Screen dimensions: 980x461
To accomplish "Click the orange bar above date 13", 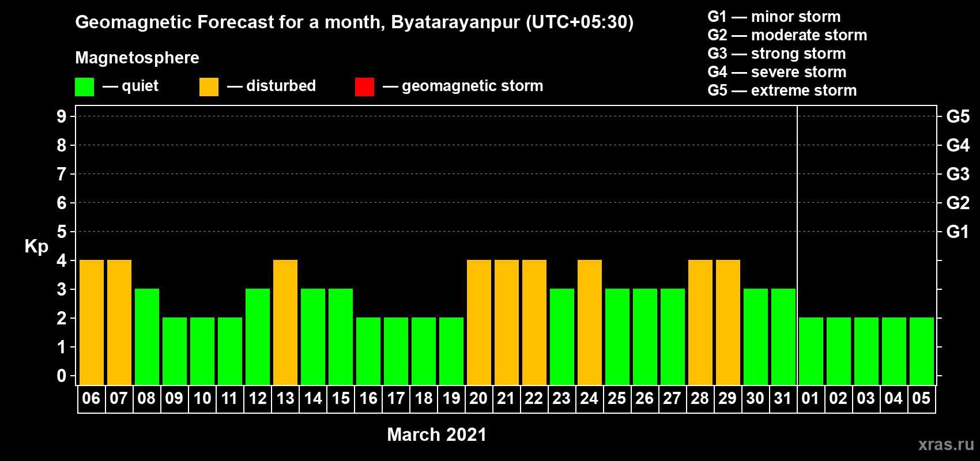I will (x=285, y=322).
